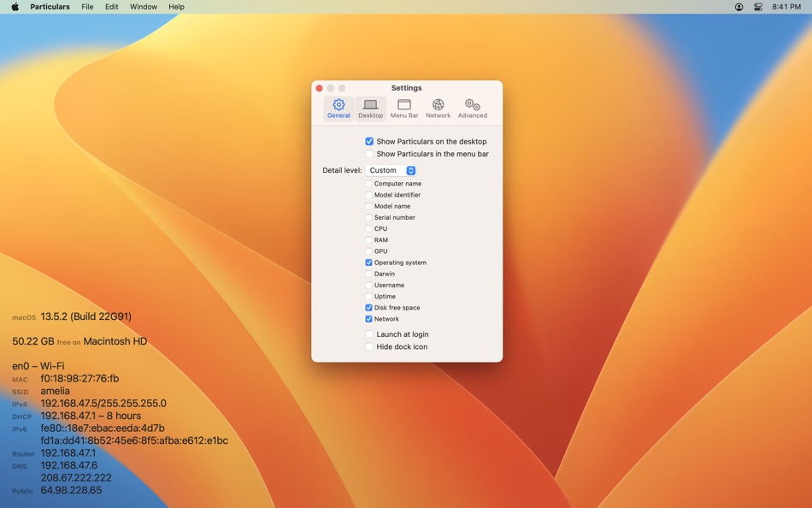Screen dimensions: 812x508
Task: Click the MAC address f0:18:98:27:76:fb
Action: tap(79, 378)
